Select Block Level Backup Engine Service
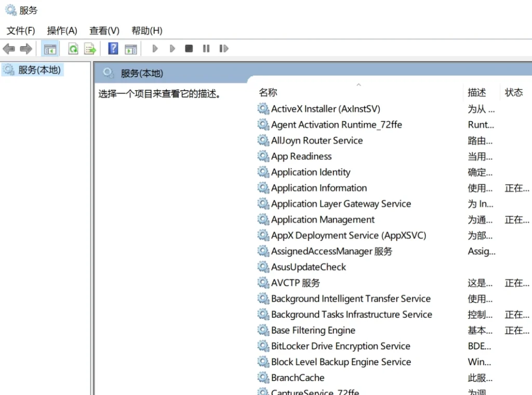Viewport: 532px width, 395px height. (341, 362)
